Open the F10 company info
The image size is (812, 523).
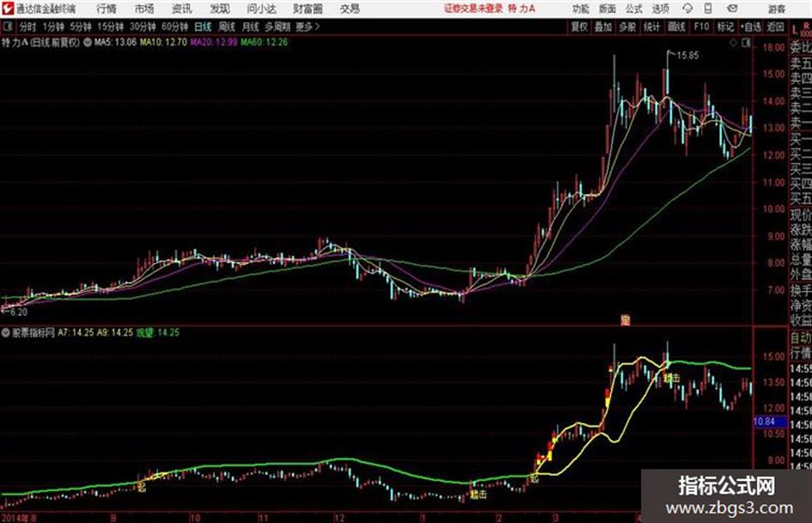coord(701,27)
